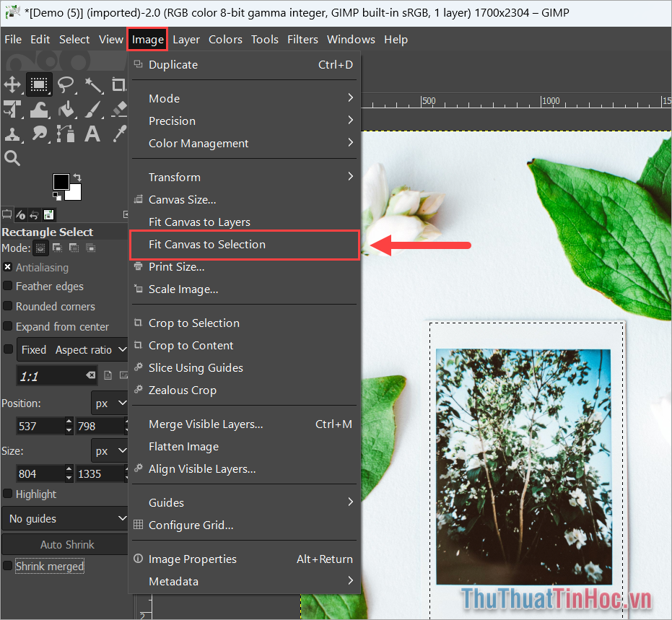This screenshot has height=620, width=672.
Task: Enable Expand from center
Action: [x=8, y=326]
